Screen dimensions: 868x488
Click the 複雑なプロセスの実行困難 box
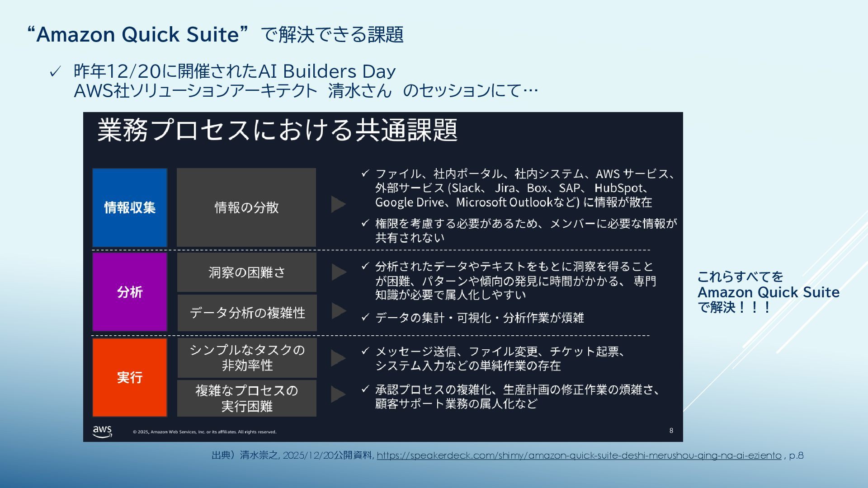point(247,398)
